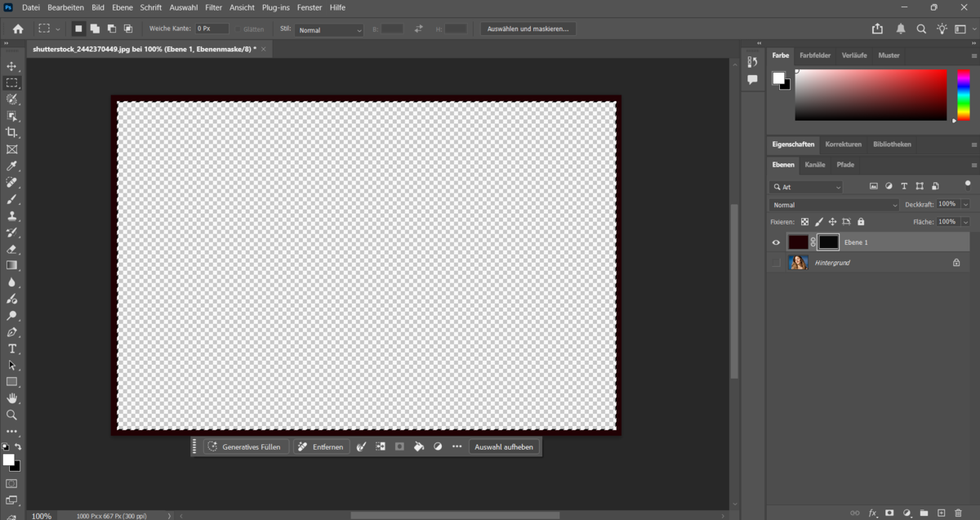Open the Stil dropdown set to Normal
Image resolution: width=980 pixels, height=520 pixels.
click(329, 29)
